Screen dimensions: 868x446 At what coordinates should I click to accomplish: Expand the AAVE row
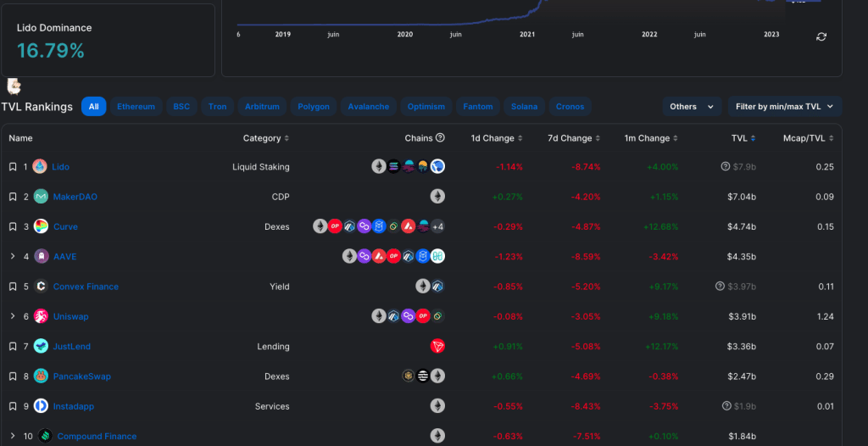click(13, 257)
